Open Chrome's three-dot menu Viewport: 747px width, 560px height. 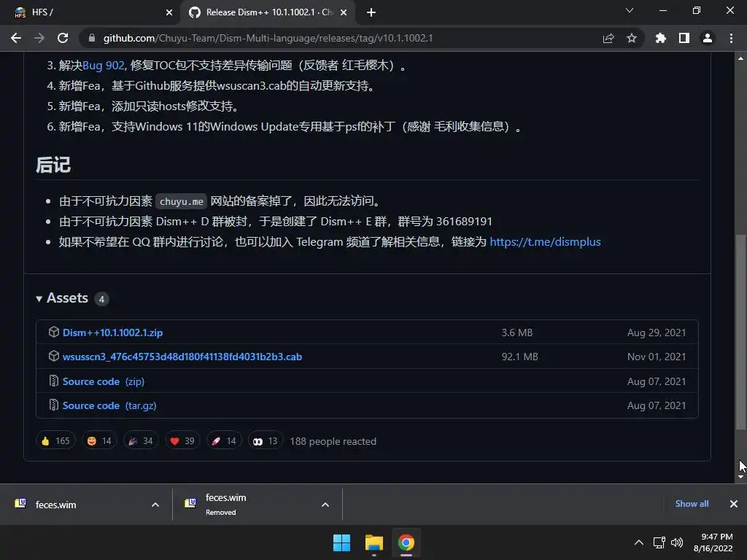click(x=731, y=38)
